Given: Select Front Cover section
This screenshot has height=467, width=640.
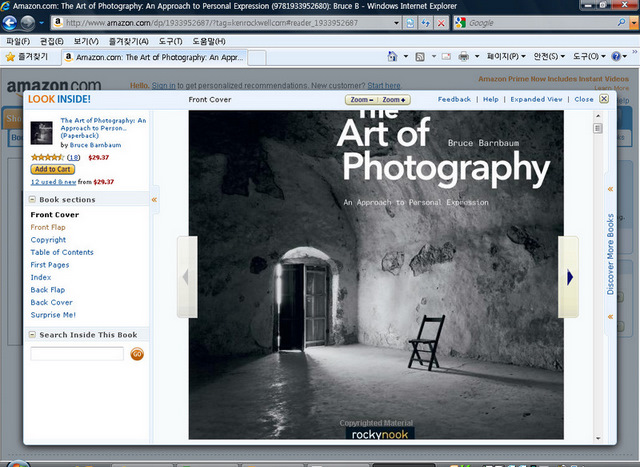Looking at the screenshot, I should point(55,215).
